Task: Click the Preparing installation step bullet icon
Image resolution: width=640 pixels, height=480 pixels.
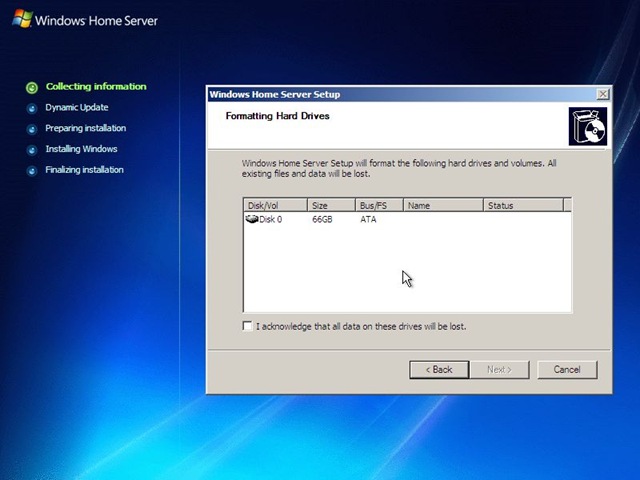Action: pyautogui.click(x=32, y=129)
